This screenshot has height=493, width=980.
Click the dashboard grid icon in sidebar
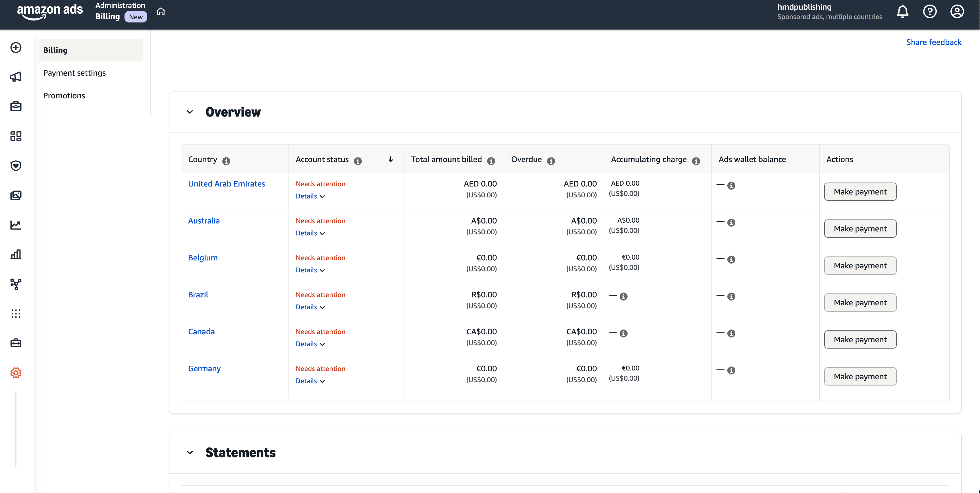click(16, 136)
